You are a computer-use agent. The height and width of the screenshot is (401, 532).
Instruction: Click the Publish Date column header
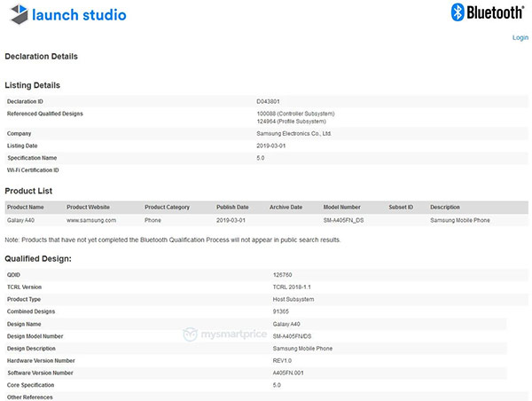232,207
